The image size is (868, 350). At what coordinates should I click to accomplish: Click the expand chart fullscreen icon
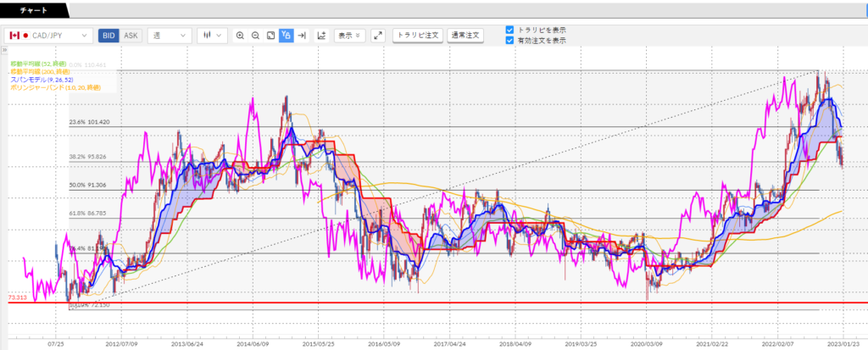click(378, 36)
